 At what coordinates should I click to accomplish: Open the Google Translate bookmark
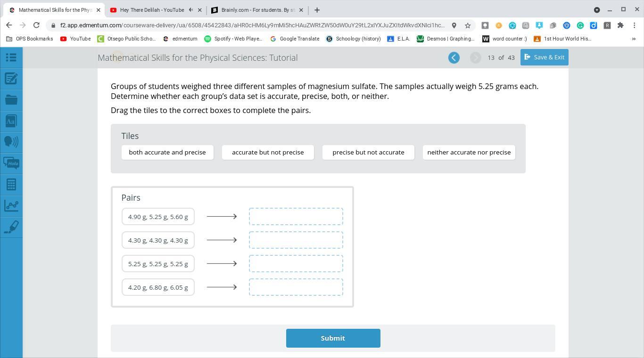tap(295, 39)
